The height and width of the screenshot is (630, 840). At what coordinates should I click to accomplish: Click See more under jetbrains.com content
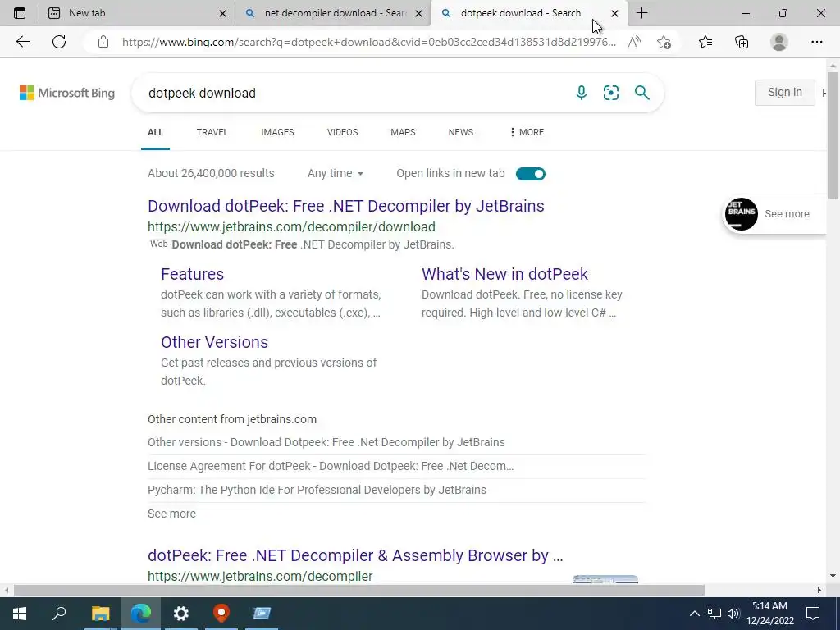[x=172, y=514]
